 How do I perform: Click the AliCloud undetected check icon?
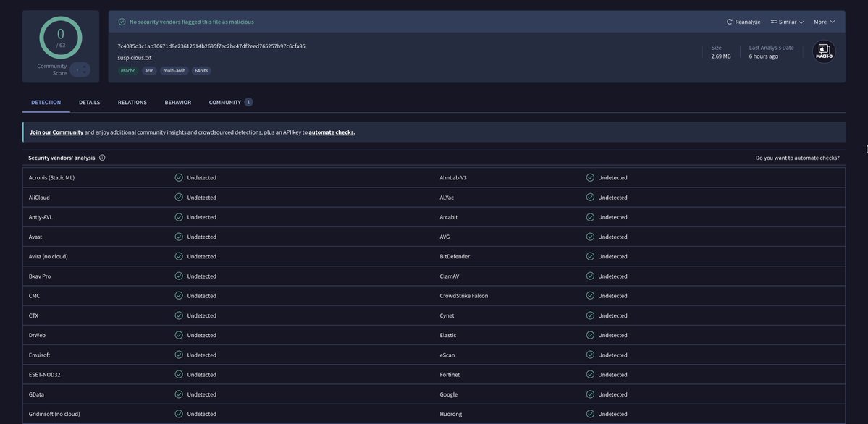tap(179, 197)
